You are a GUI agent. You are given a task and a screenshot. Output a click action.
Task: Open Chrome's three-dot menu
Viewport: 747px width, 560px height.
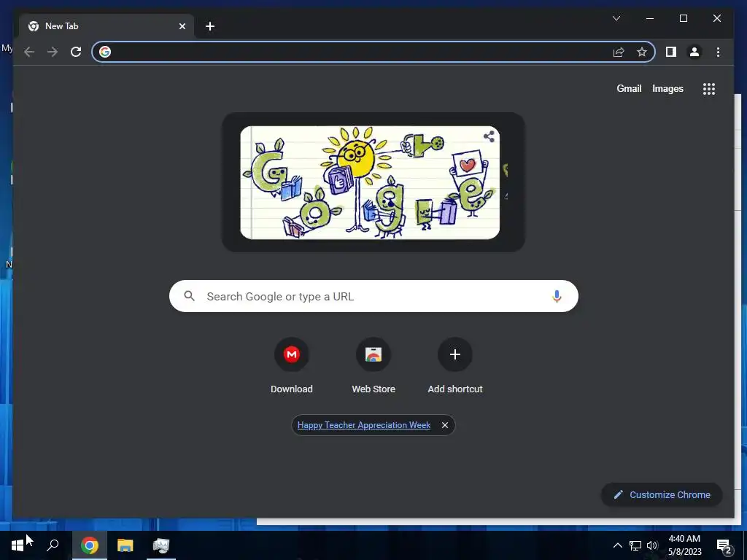(x=718, y=52)
